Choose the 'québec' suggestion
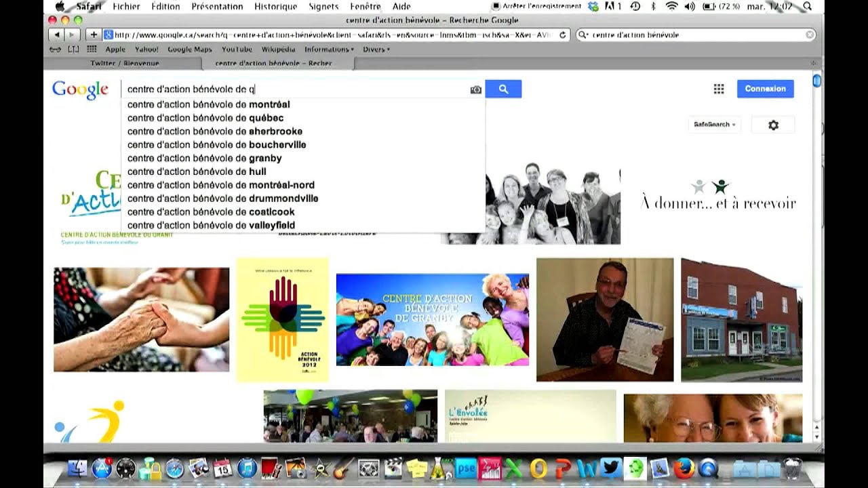 (304, 118)
